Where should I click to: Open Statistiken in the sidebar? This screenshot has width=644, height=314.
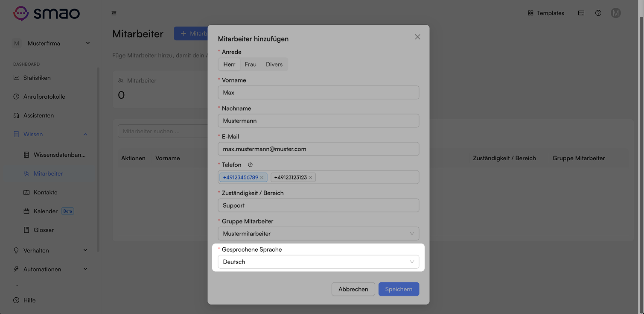(x=51, y=78)
